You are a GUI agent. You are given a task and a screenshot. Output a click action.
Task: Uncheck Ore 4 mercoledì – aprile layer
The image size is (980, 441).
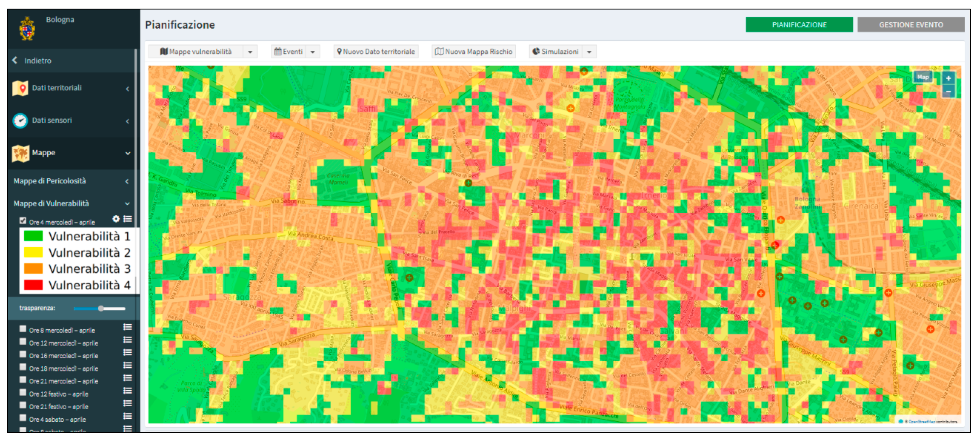coord(23,220)
